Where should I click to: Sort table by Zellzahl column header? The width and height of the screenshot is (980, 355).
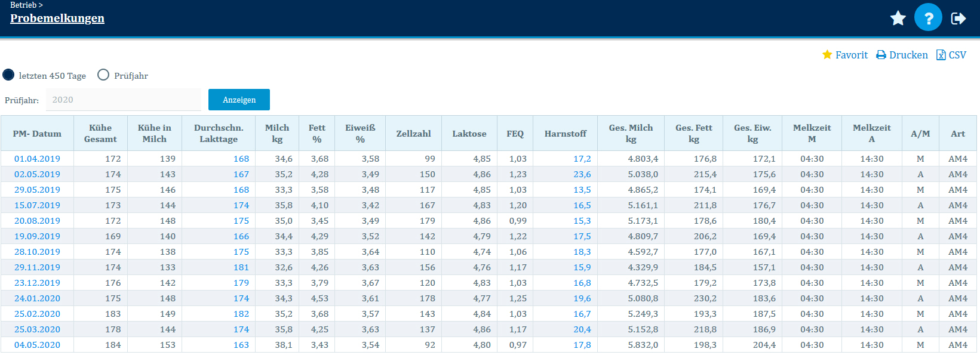pos(413,134)
